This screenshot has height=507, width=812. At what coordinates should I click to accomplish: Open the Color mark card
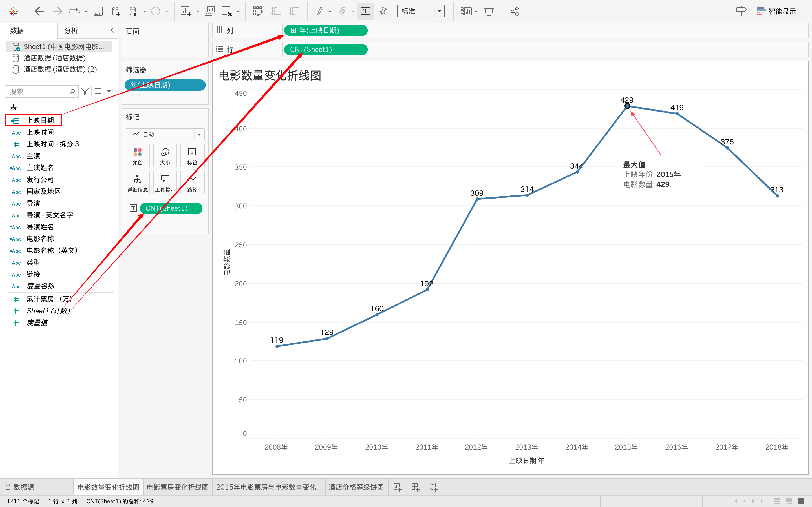click(138, 155)
